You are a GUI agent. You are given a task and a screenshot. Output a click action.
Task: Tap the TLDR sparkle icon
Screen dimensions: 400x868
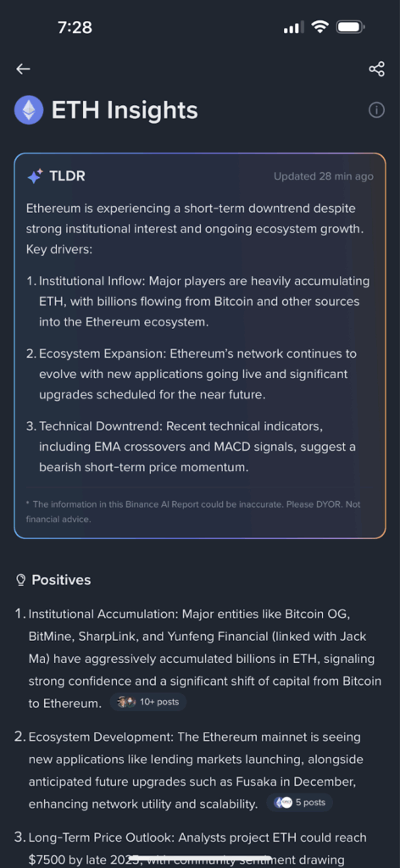35,176
